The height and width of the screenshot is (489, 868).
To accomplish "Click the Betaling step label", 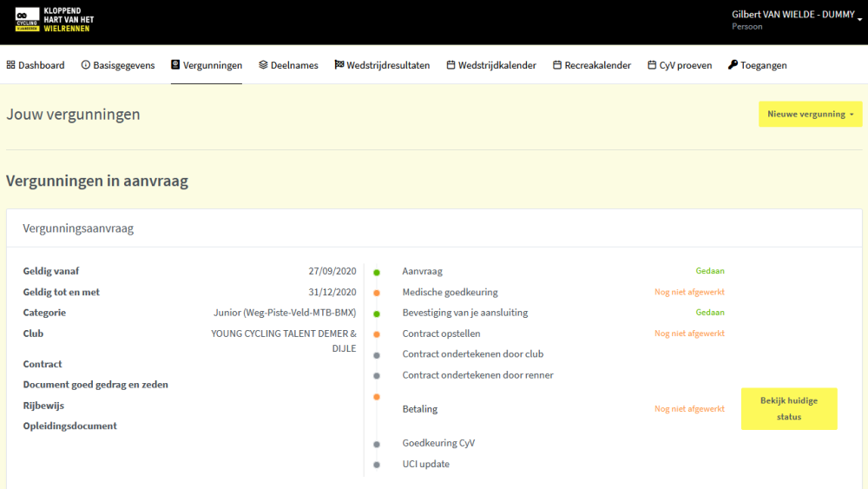I will (419, 409).
